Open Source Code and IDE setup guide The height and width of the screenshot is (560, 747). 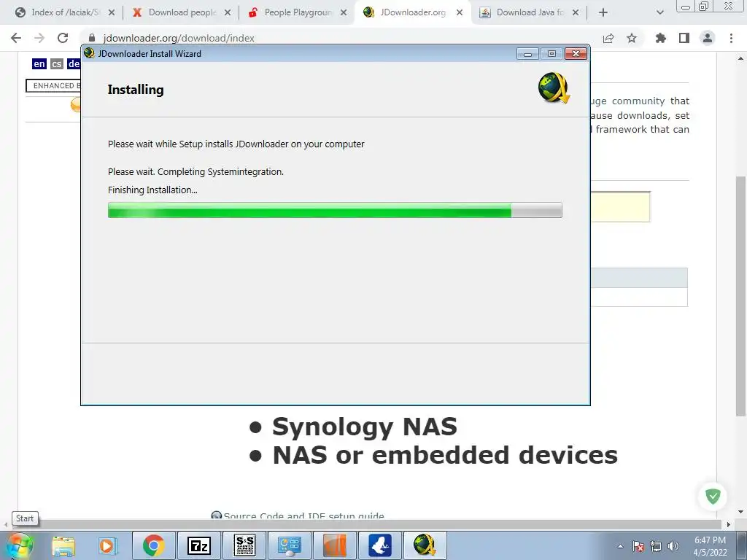pos(304,516)
